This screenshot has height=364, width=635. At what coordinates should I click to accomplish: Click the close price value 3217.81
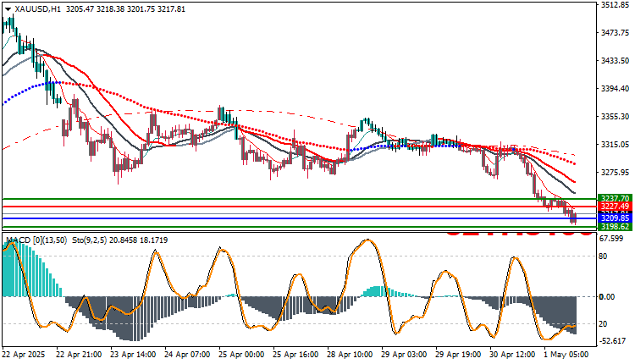click(x=171, y=9)
